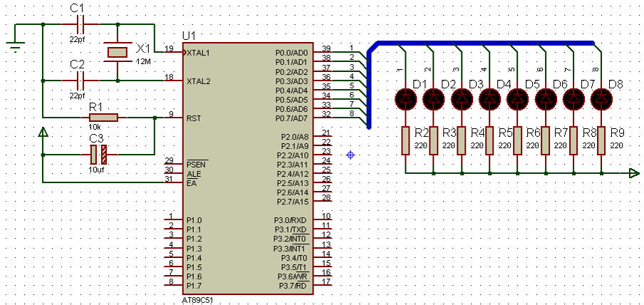644x305 pixels.
Task: Select resistor R9 body
Action: pos(601,140)
